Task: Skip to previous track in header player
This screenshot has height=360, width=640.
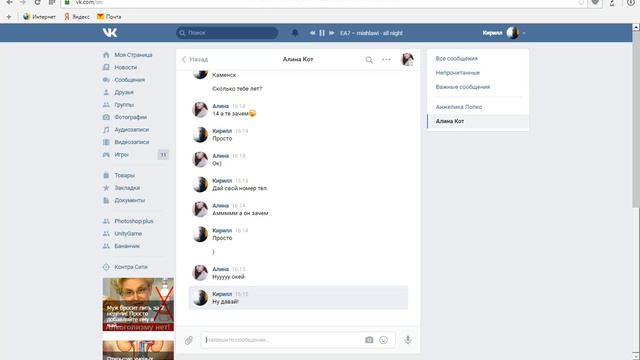Action: click(x=312, y=33)
